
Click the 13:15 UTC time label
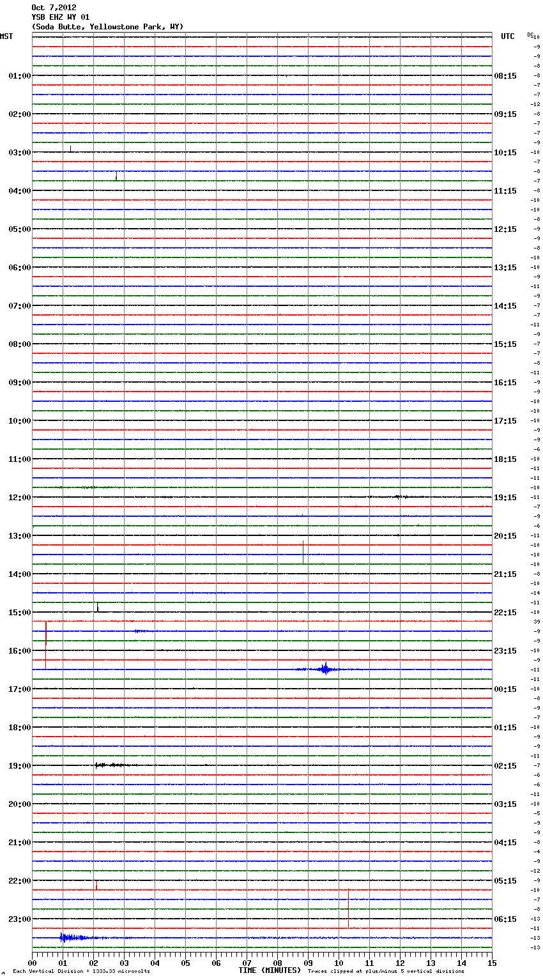tap(505, 267)
